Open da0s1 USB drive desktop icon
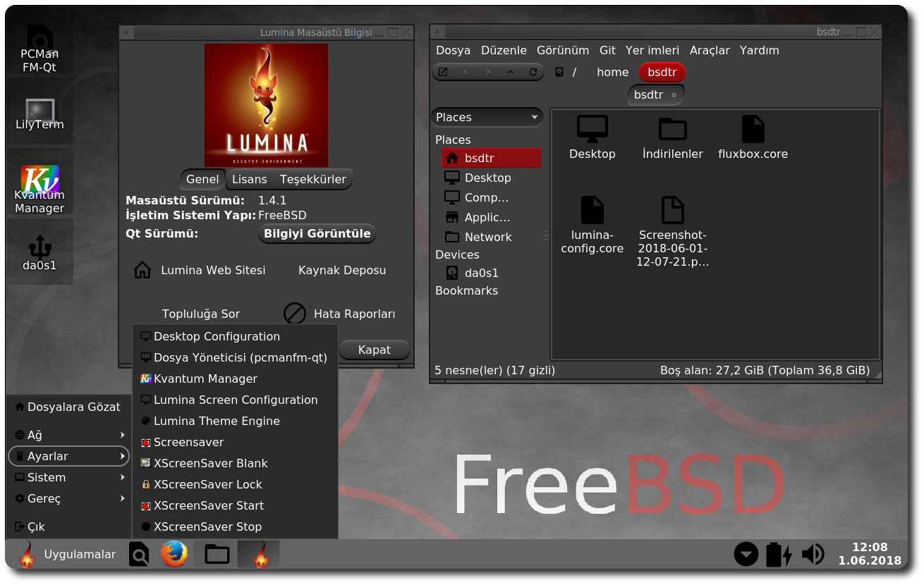 [39, 252]
